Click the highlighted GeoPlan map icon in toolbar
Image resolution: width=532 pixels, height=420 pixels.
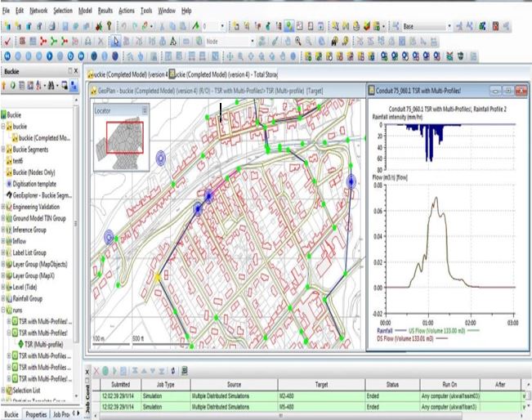pyautogui.click(x=288, y=26)
